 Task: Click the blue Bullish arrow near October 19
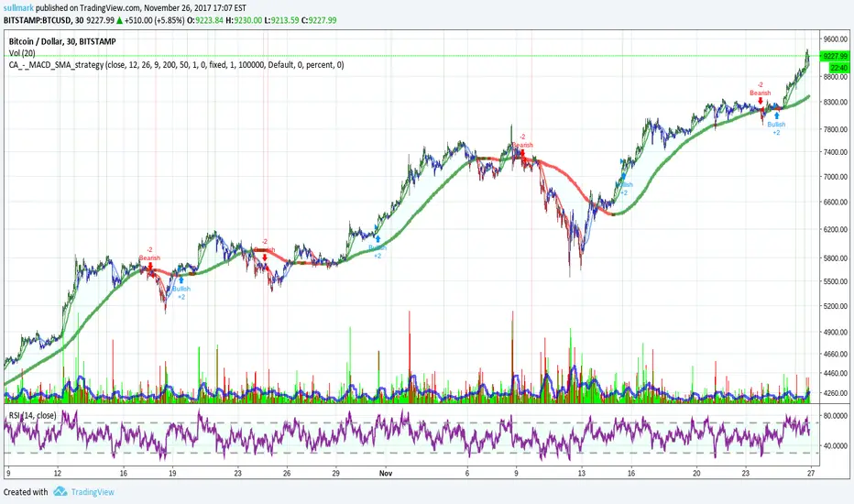coord(181,280)
